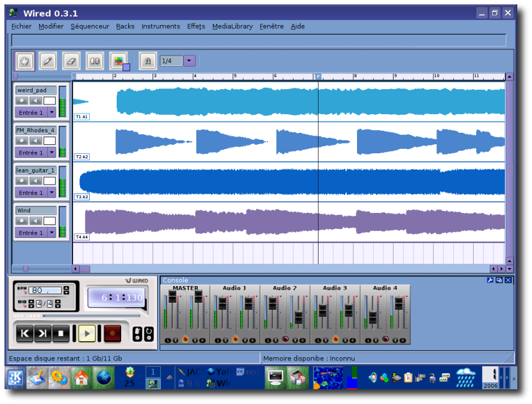This screenshot has height=404, width=532.
Task: Mute the weird_pad track
Action: [36, 101]
